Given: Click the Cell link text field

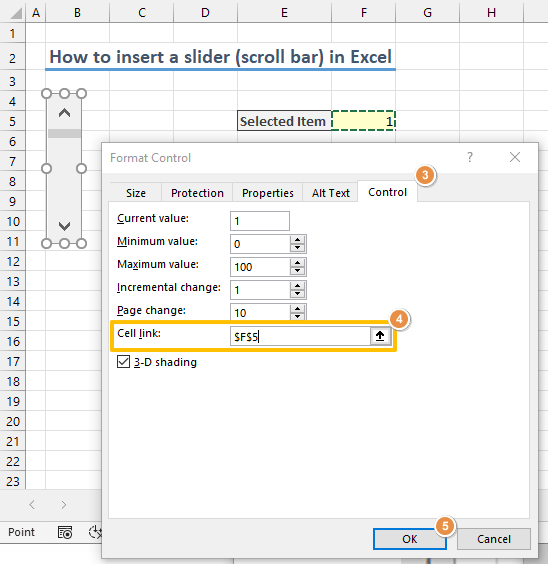Looking at the screenshot, I should click(x=300, y=336).
